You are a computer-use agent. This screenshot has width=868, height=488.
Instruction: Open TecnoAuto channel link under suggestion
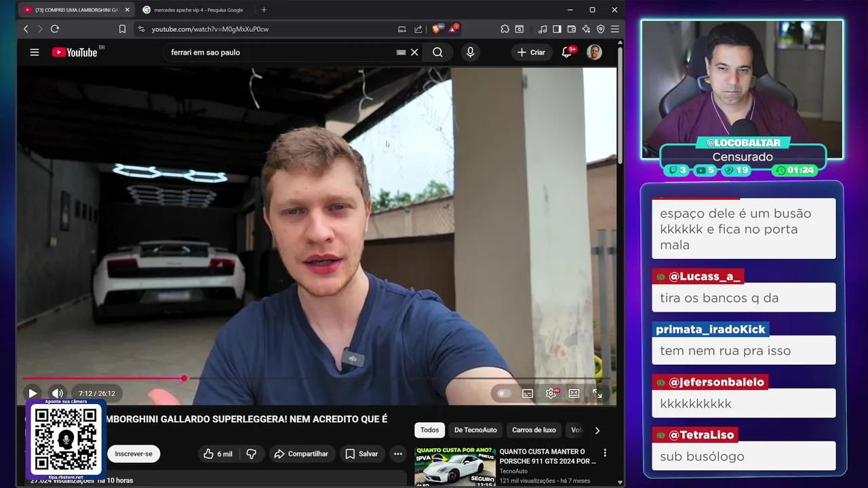pos(513,471)
